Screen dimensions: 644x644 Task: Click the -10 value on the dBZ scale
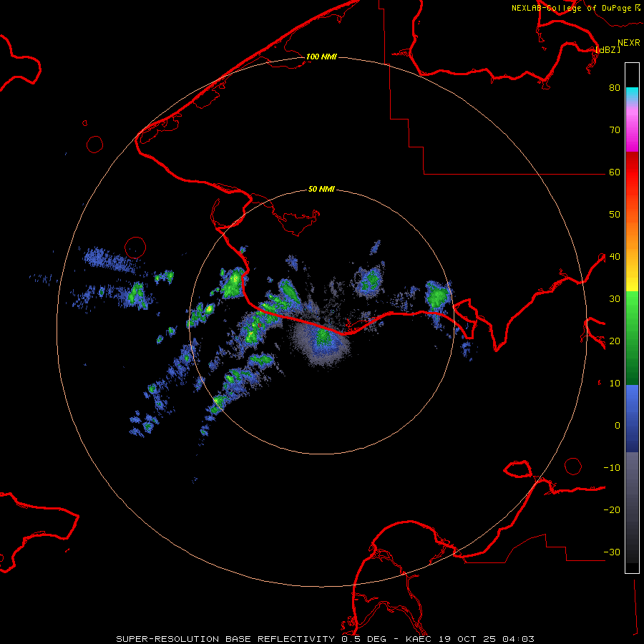click(612, 468)
